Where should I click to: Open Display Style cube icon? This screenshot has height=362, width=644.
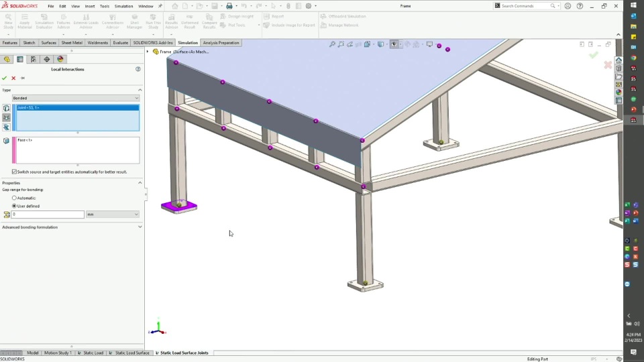click(381, 44)
